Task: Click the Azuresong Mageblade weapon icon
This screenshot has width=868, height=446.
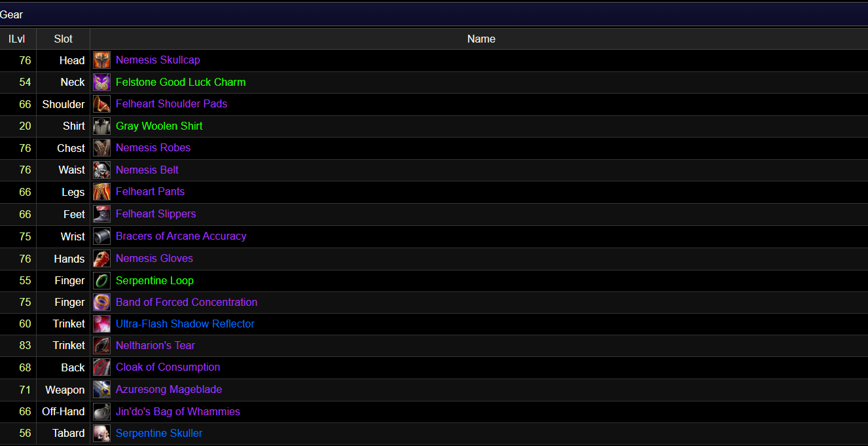Action: point(101,390)
